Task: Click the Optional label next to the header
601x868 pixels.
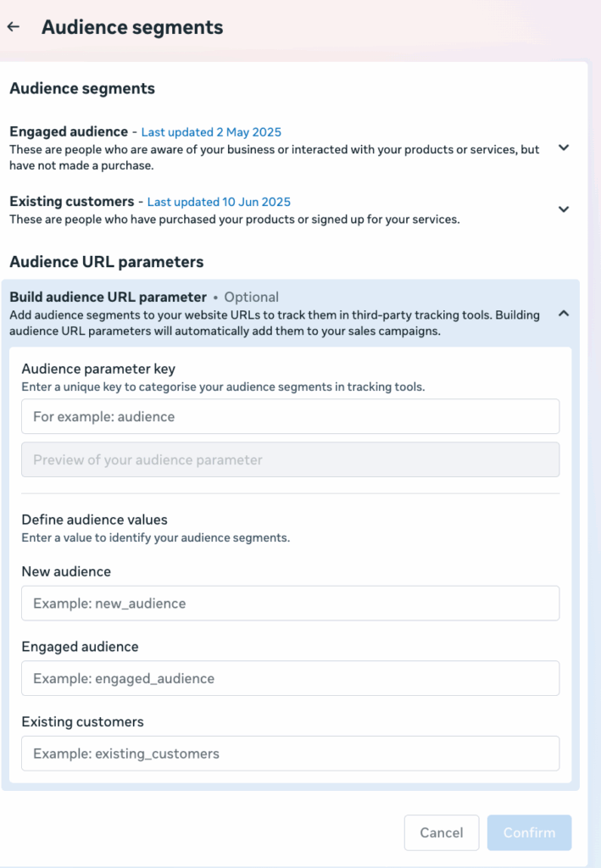Action: 251,297
